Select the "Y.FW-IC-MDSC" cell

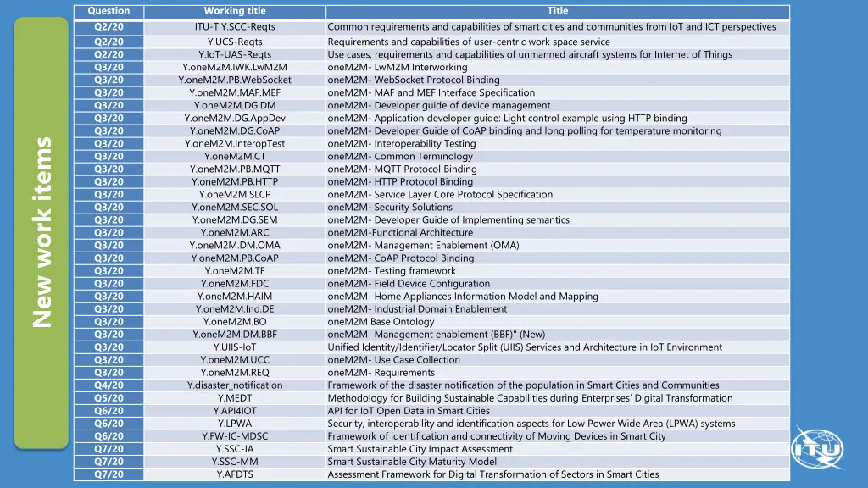235,436
